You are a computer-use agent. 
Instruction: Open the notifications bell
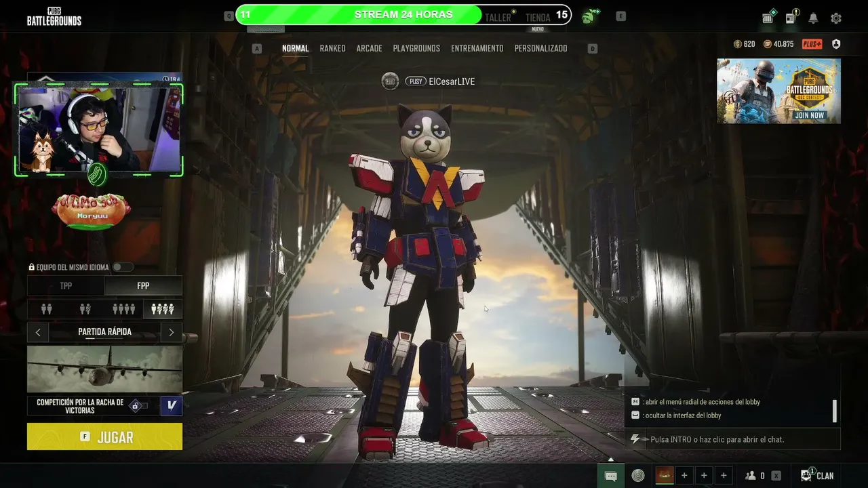[813, 18]
